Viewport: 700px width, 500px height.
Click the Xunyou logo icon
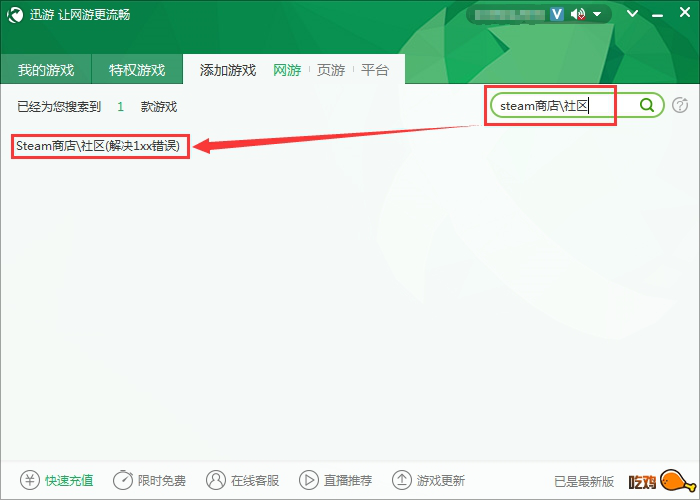(15, 15)
